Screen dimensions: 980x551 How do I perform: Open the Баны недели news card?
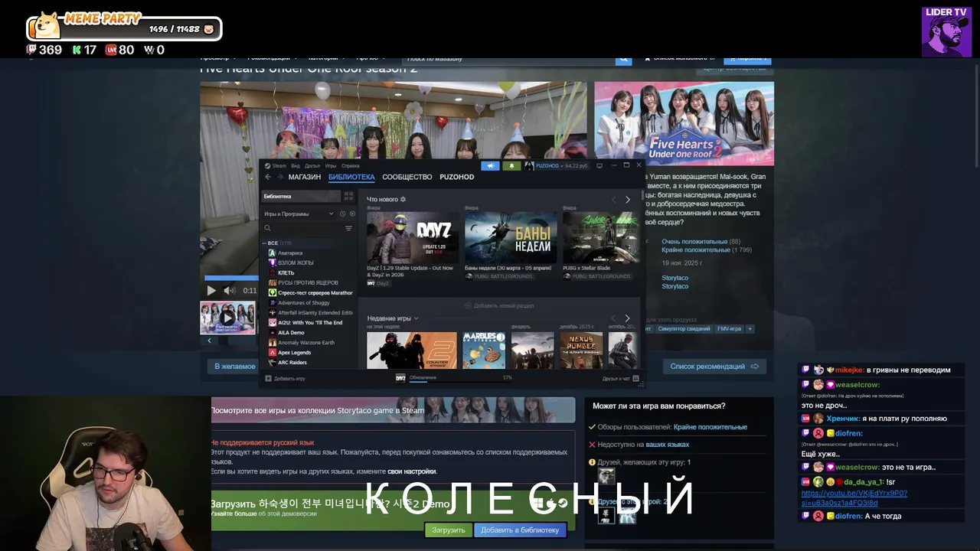(x=511, y=237)
